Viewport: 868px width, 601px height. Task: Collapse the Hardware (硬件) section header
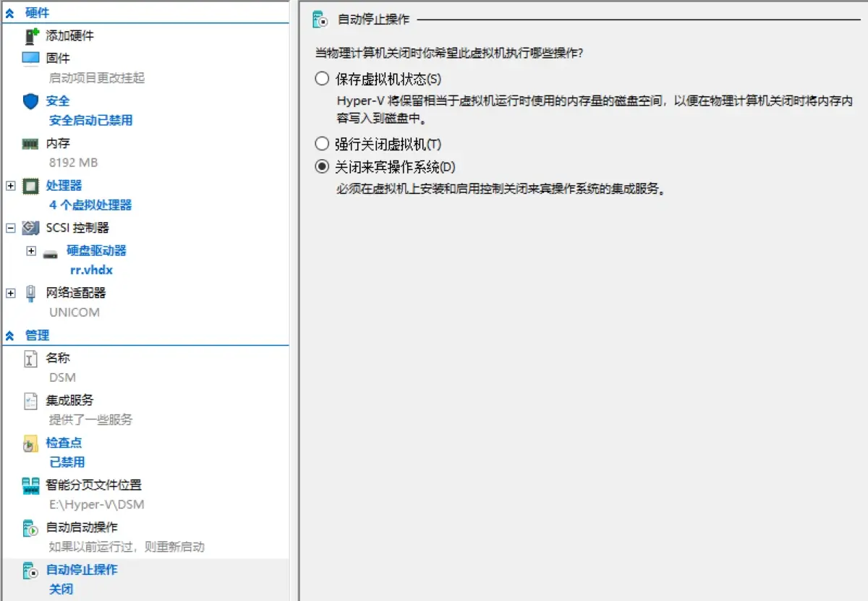pos(10,13)
